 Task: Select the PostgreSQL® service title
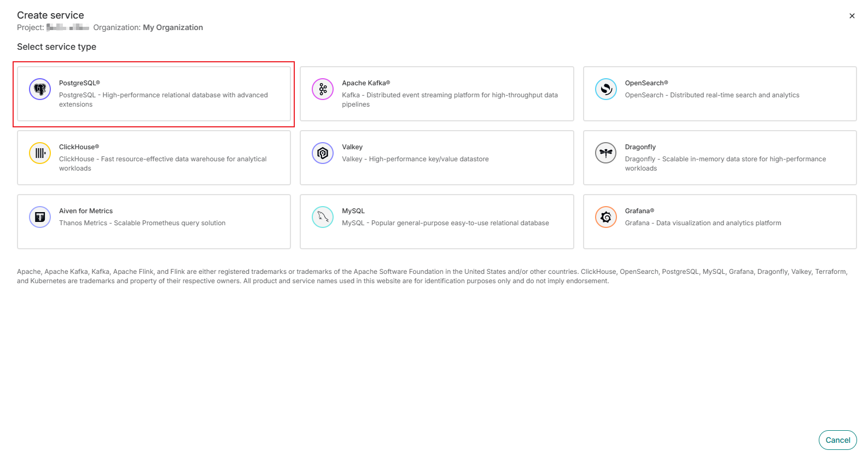click(x=79, y=83)
